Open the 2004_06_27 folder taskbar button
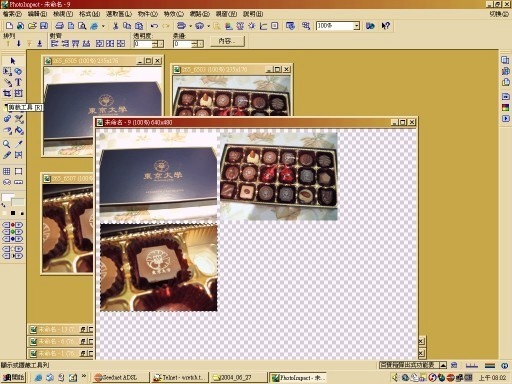Image resolution: width=512 pixels, height=384 pixels. [238, 377]
